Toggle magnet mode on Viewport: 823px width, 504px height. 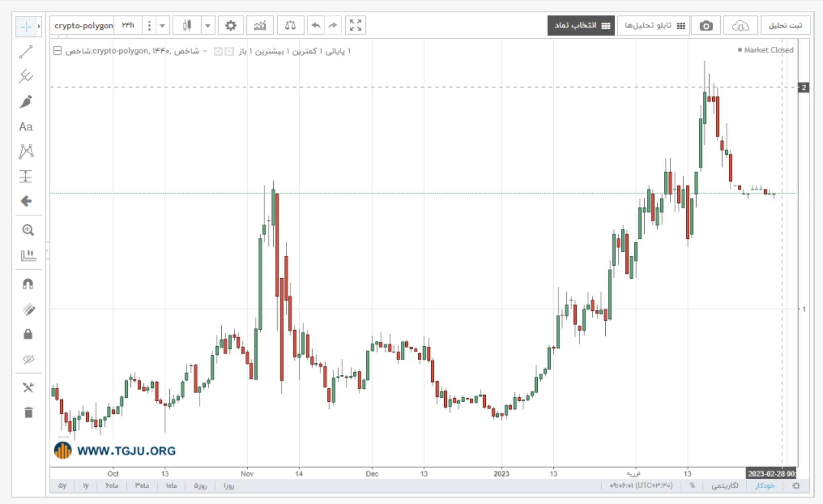pos(28,284)
